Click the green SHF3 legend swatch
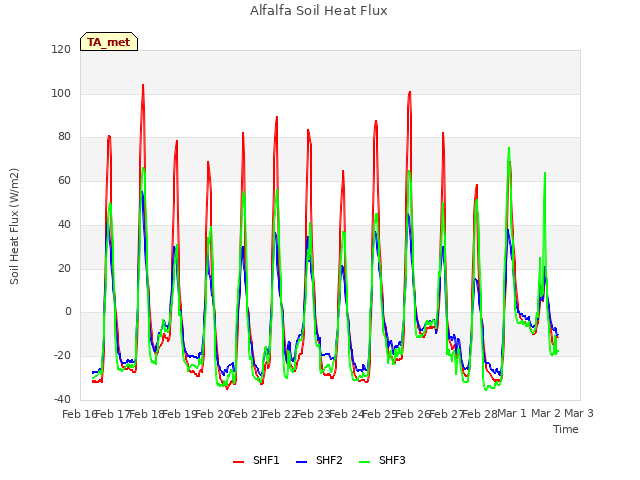 tap(364, 462)
